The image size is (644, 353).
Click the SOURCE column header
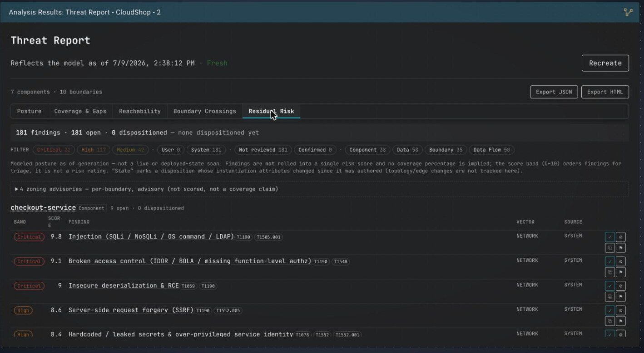point(573,222)
